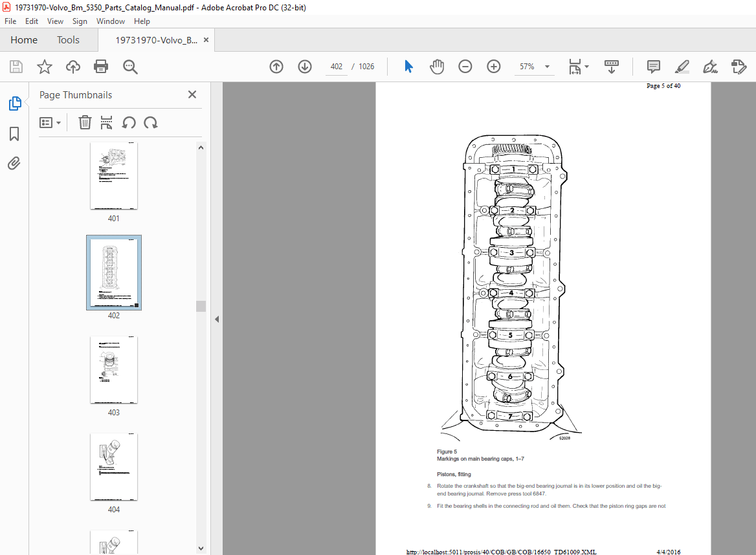Select the Highlight text pen tool
756x555 pixels.
pos(682,67)
